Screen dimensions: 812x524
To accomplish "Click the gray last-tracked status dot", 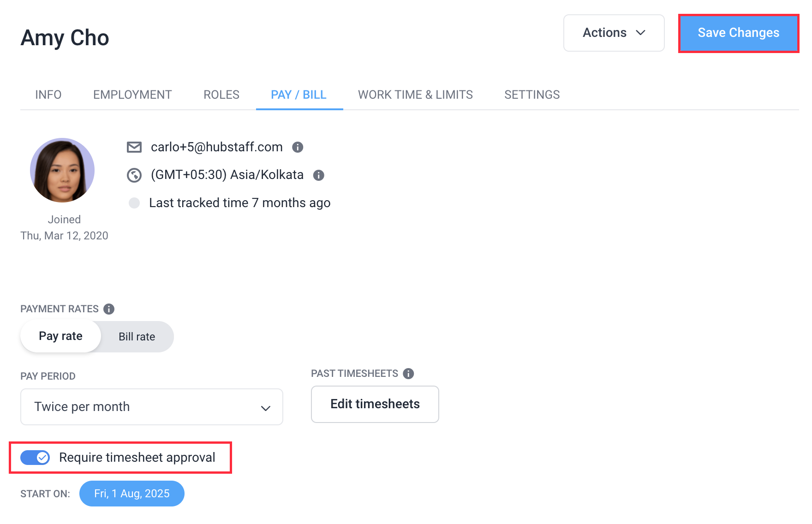I will 134,203.
